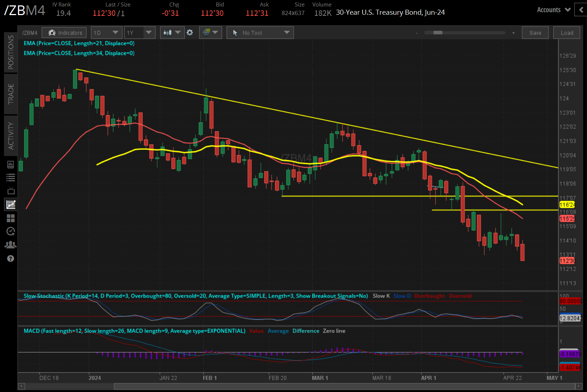Open the news and research sidebar icon
Screen dimensions: 587x392
point(11,164)
